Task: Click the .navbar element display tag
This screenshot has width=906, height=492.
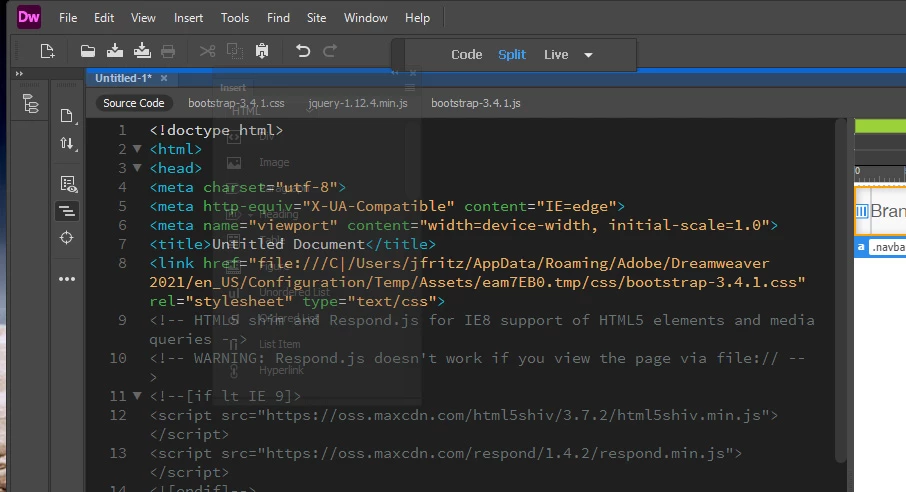Action: 888,247
